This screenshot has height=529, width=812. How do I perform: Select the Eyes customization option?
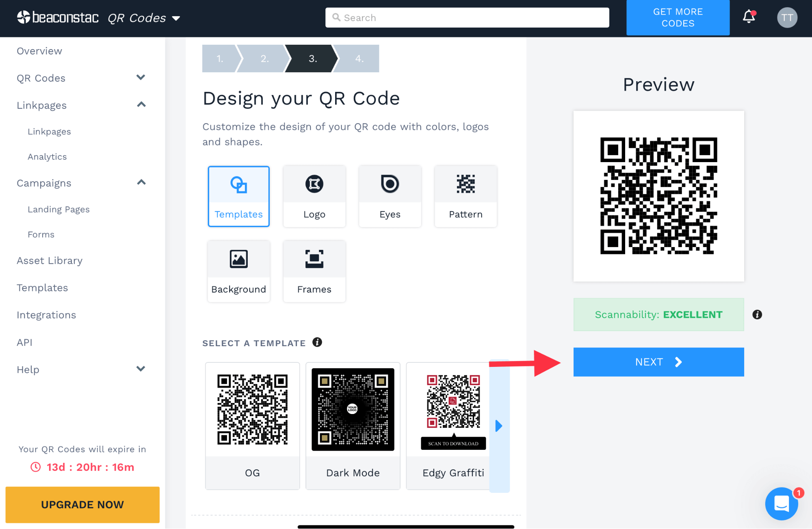tap(390, 197)
